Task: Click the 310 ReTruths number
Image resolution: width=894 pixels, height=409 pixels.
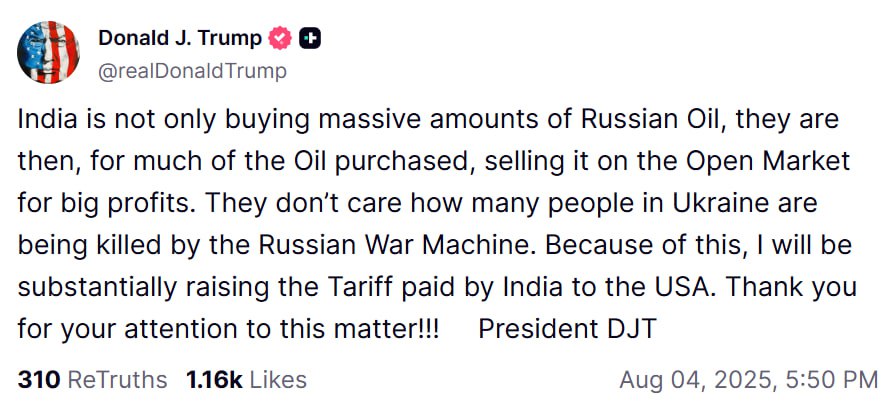Action: pyautogui.click(x=39, y=380)
